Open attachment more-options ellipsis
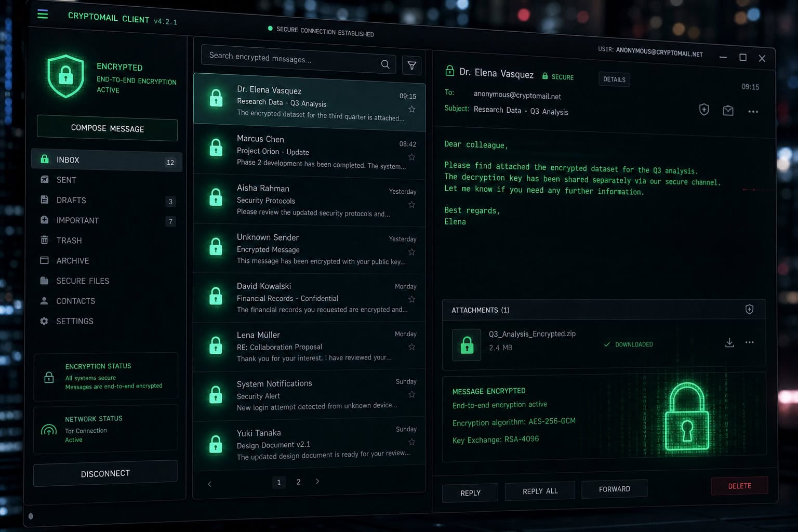The height and width of the screenshot is (532, 798). [x=749, y=342]
